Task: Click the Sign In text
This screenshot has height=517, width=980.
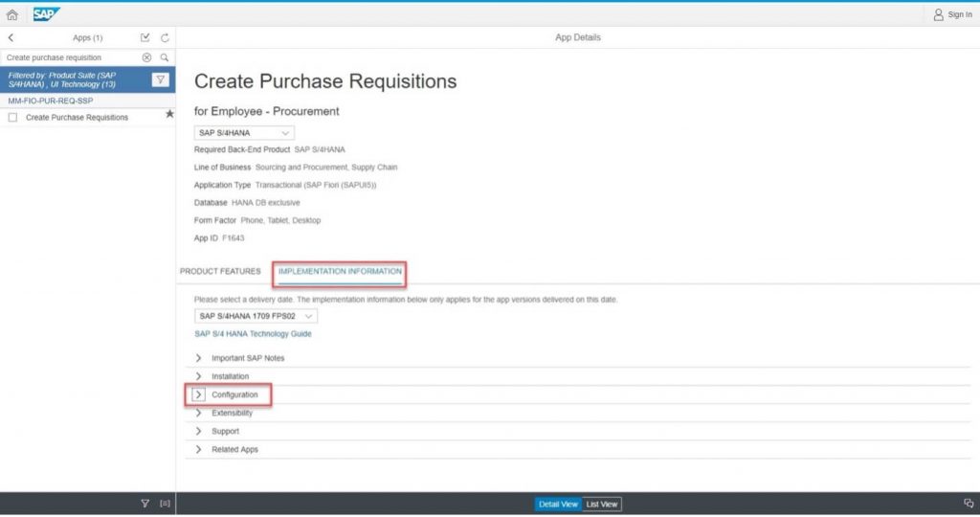Action: (x=959, y=14)
